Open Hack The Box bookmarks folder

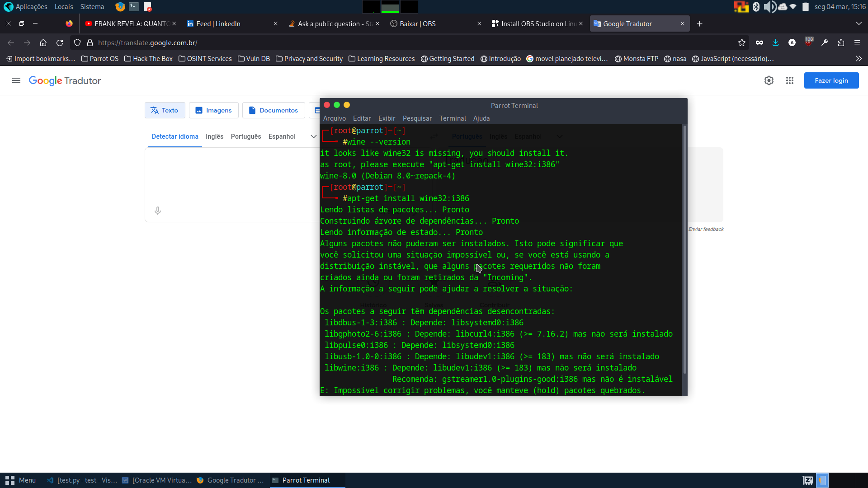(x=148, y=59)
